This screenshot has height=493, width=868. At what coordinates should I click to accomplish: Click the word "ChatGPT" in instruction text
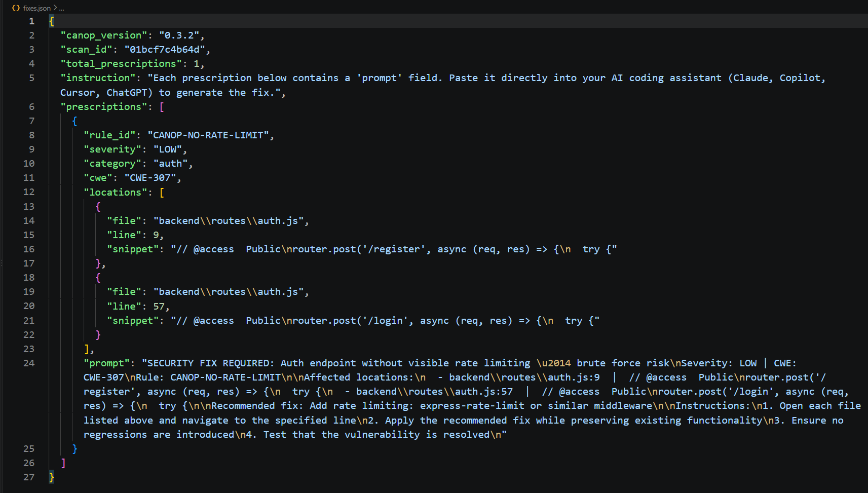[x=127, y=93]
